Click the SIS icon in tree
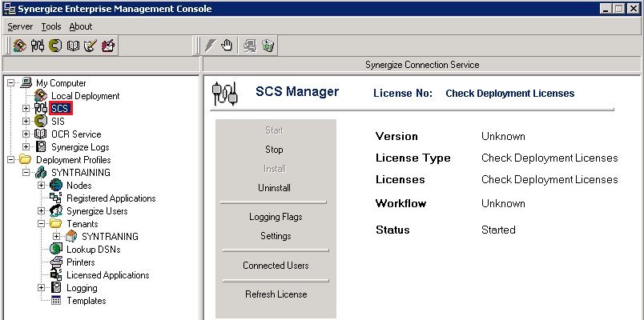This screenshot has width=644, height=320. [41, 122]
